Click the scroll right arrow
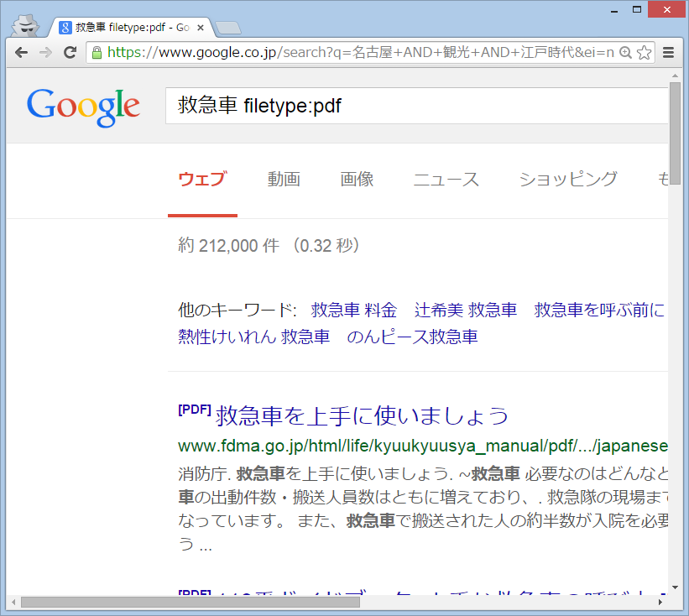Screen dimensions: 689x616 (x=660, y=602)
